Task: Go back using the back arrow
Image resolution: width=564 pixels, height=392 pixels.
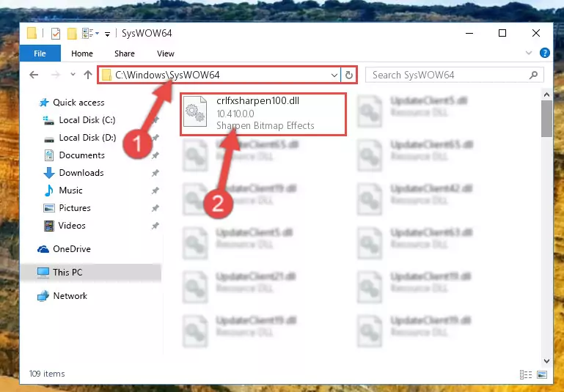Action: 34,75
